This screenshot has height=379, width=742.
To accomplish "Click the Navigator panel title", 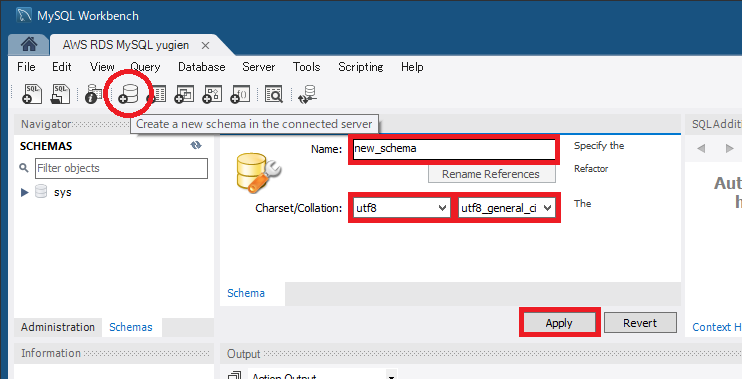I will 45,124.
